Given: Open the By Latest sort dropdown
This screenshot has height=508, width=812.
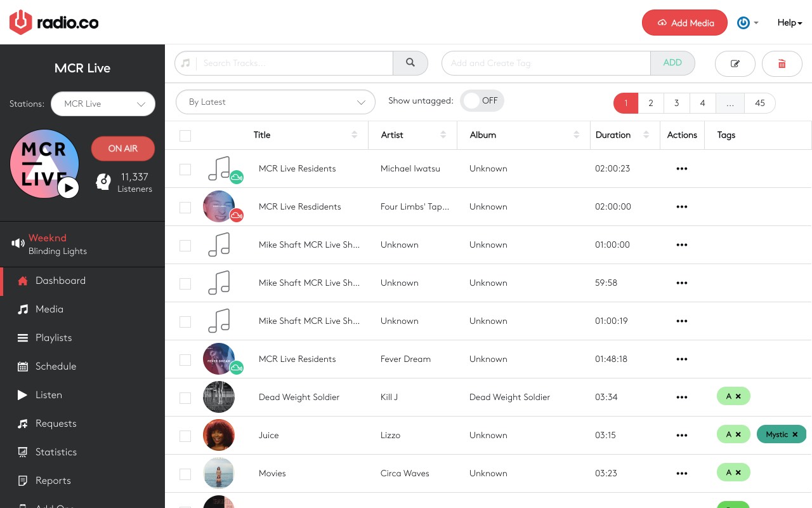Looking at the screenshot, I should coord(275,102).
